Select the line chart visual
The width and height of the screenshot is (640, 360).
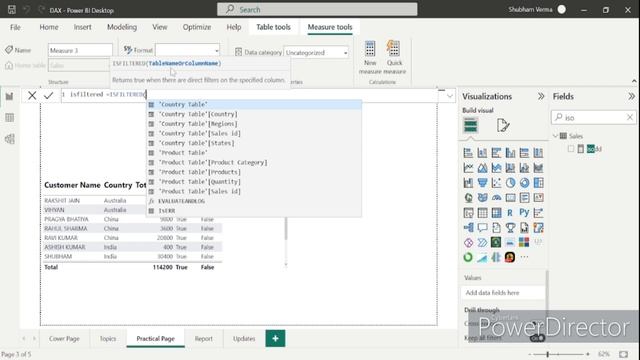pyautogui.click(x=468, y=168)
